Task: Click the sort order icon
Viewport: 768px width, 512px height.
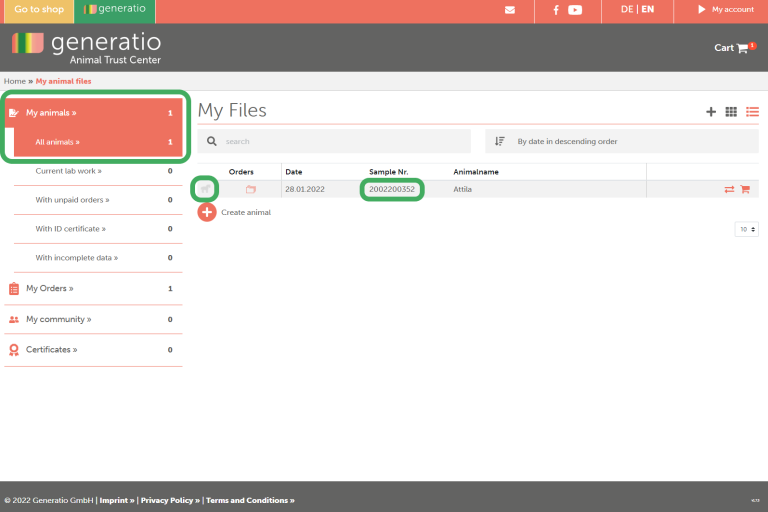Action: point(499,141)
